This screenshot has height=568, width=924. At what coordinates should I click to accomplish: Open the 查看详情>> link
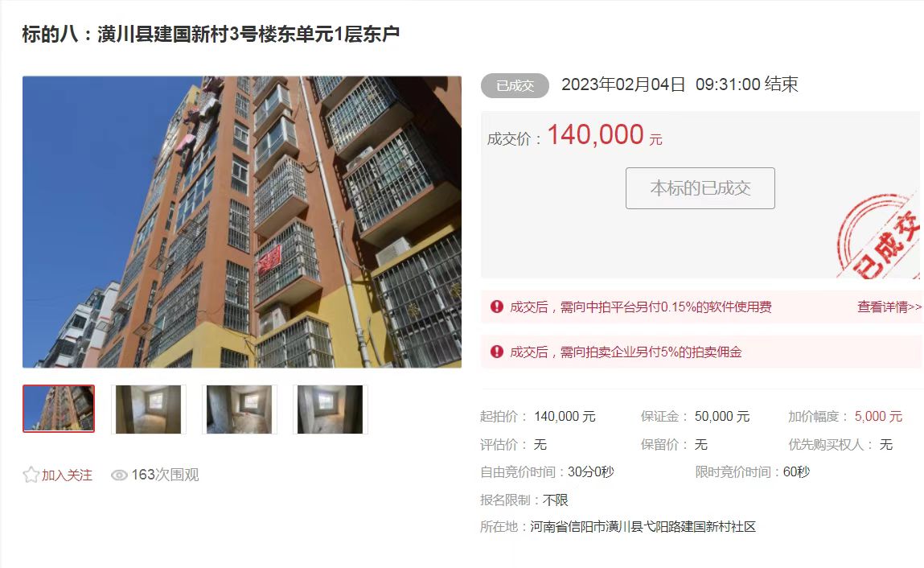click(x=889, y=307)
